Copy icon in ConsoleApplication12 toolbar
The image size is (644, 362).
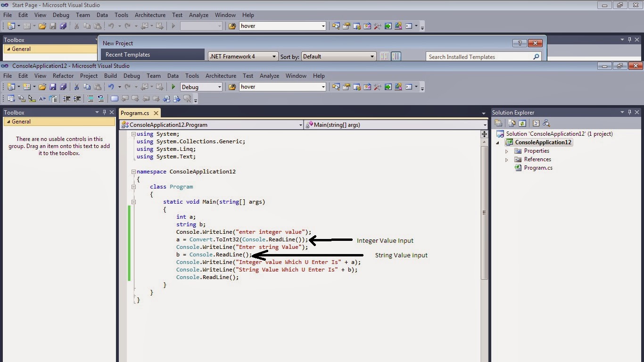pos(87,87)
